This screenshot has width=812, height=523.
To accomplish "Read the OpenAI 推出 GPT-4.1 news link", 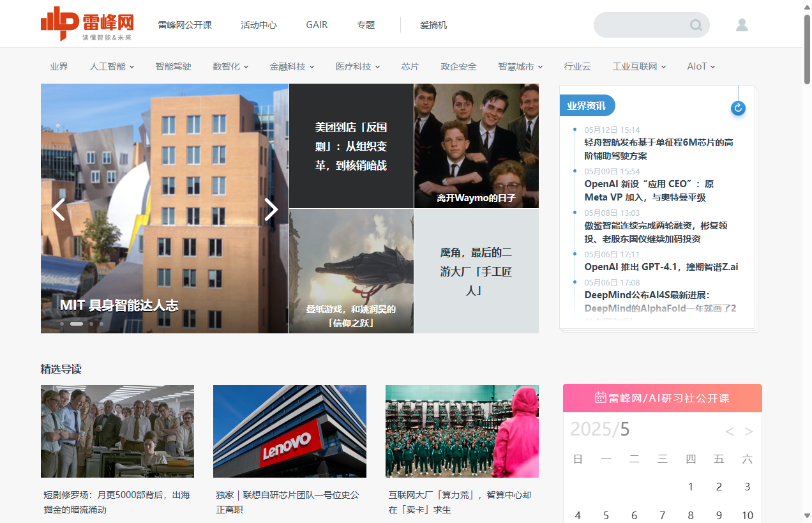I will click(x=661, y=267).
